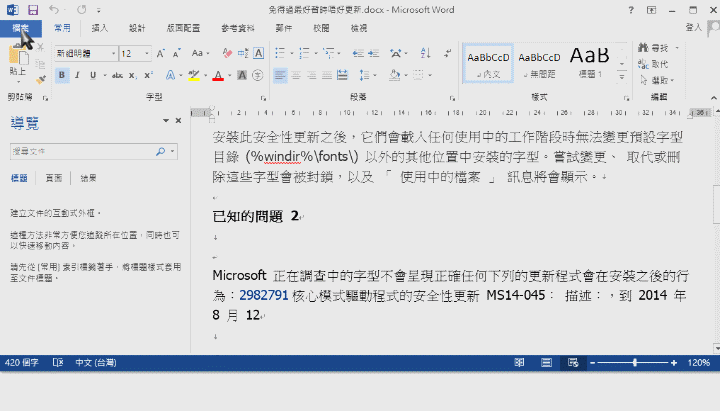Switch to Print Layout view in status bar
Viewport: 720px width, 411px height.
546,363
